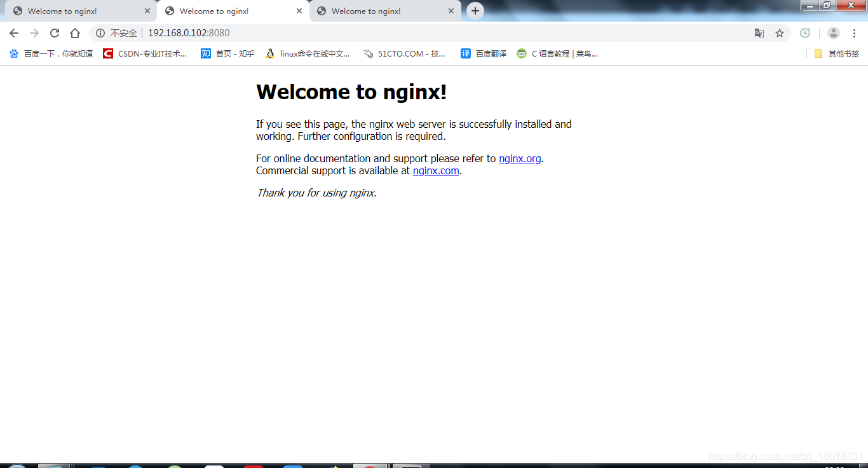Follow the nginx.com link
The image size is (868, 468).
[x=436, y=171]
